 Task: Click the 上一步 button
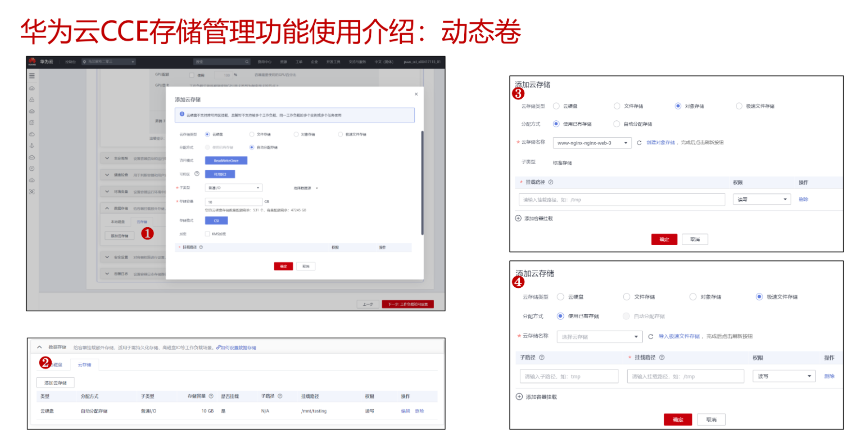coord(368,304)
